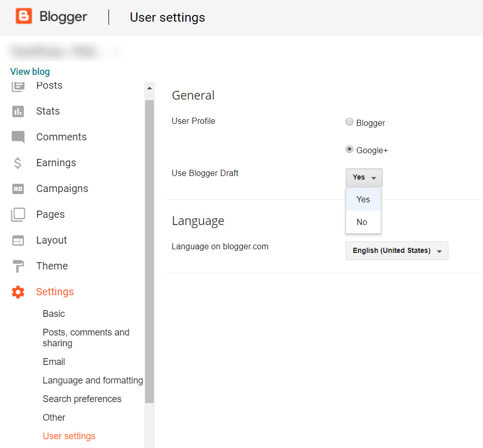Select the Google+ user profile radio button
Image resolution: width=483 pixels, height=448 pixels.
[x=350, y=150]
